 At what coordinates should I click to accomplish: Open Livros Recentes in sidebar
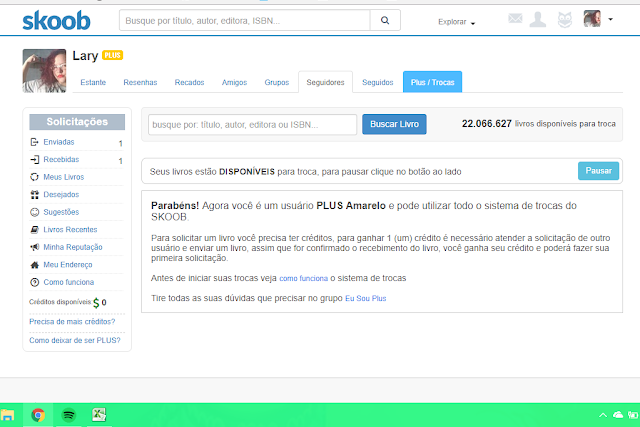point(70,230)
